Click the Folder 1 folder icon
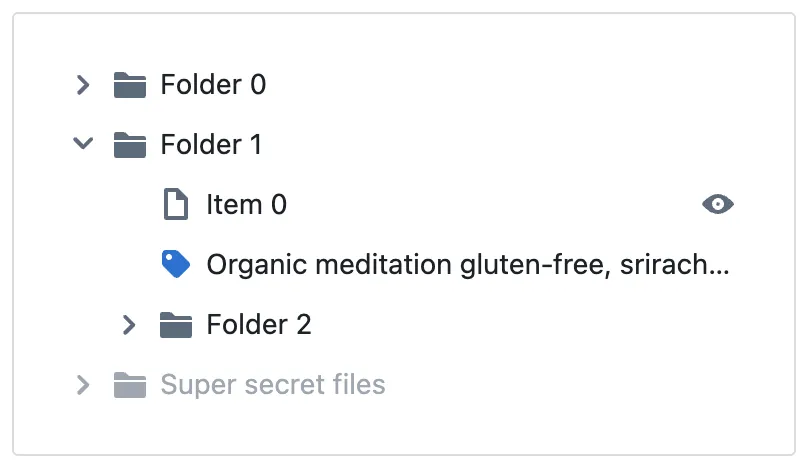The height and width of the screenshot is (468, 806). pos(130,145)
